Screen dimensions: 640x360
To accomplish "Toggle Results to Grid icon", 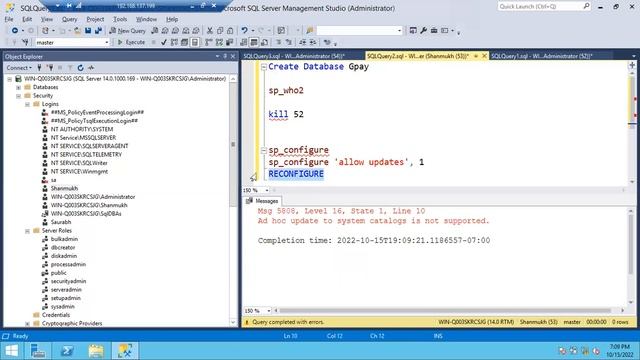I will point(254,42).
